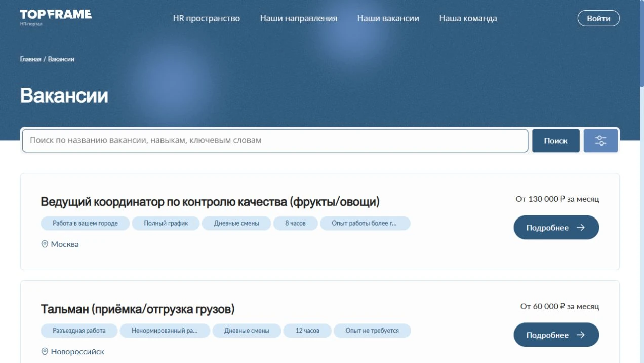The height and width of the screenshot is (363, 644).
Task: Follow the Главная breadcrumb link
Action: click(30, 59)
